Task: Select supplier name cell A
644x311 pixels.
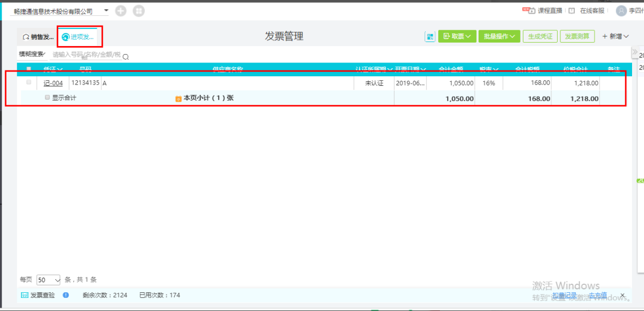Action: tap(227, 83)
